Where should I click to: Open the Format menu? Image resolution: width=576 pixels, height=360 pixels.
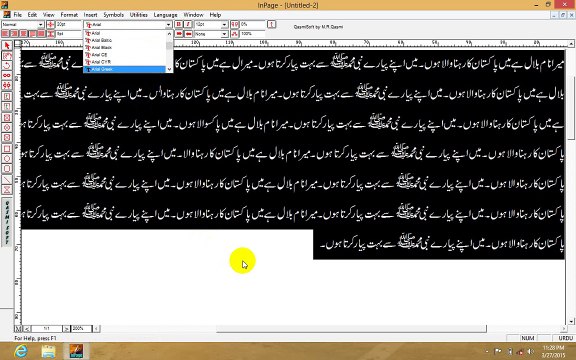pyautogui.click(x=69, y=15)
